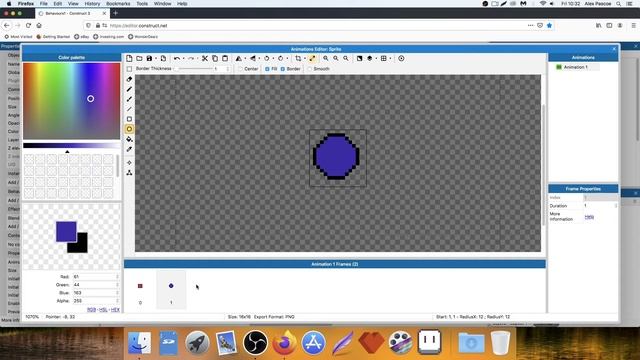Viewport: 640px width, 360px height.
Task: Switch color mode to RGB link
Action: click(x=91, y=310)
